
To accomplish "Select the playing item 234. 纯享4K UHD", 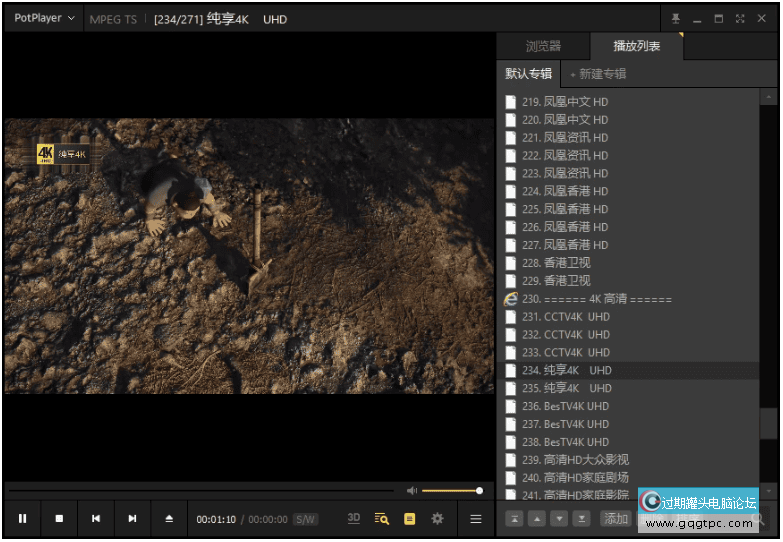I will [x=628, y=371].
